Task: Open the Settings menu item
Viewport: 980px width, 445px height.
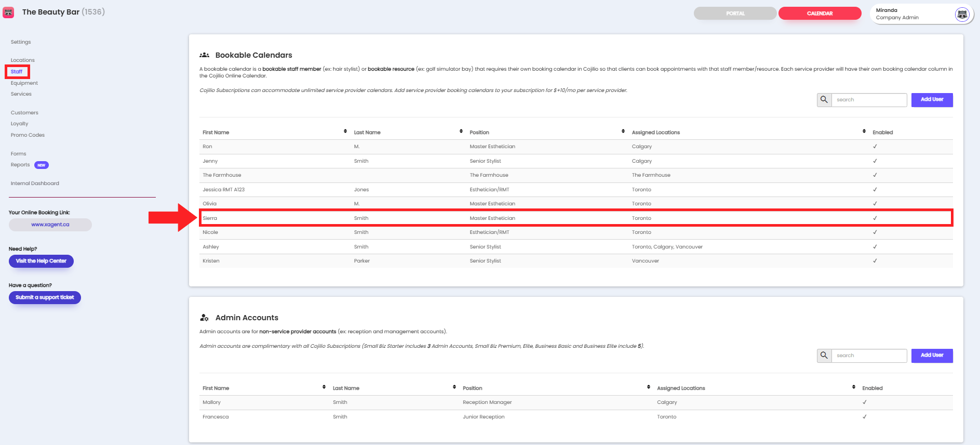Action: (x=21, y=42)
